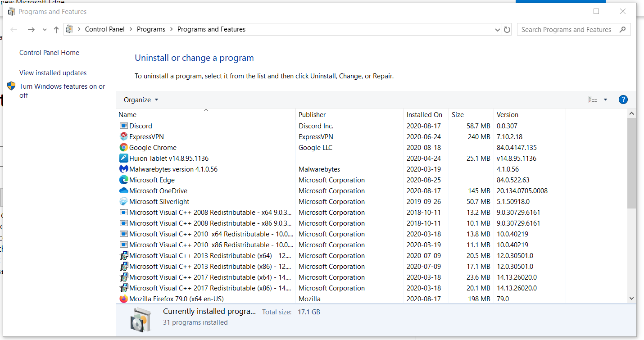
Task: Sort by the Publisher column header
Action: click(350, 115)
